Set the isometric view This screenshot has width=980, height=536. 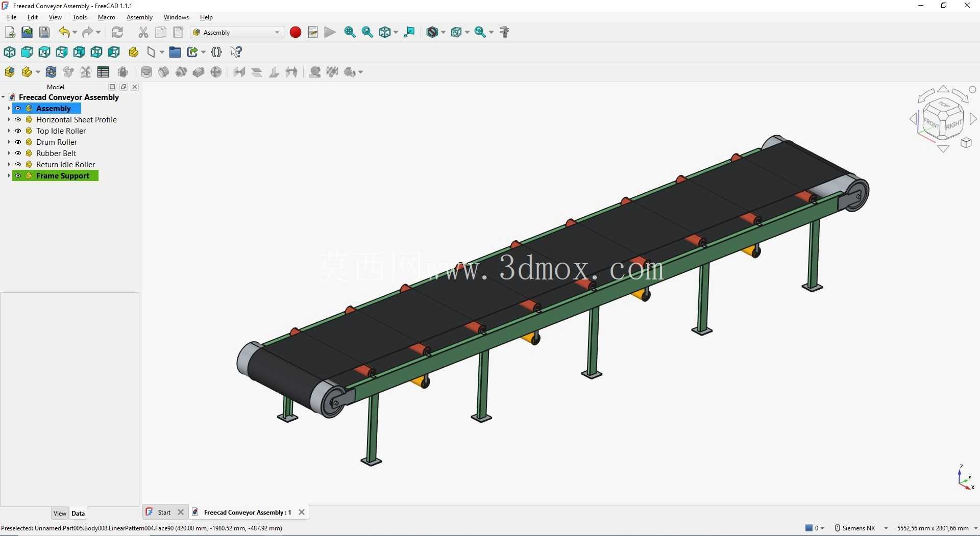10,52
